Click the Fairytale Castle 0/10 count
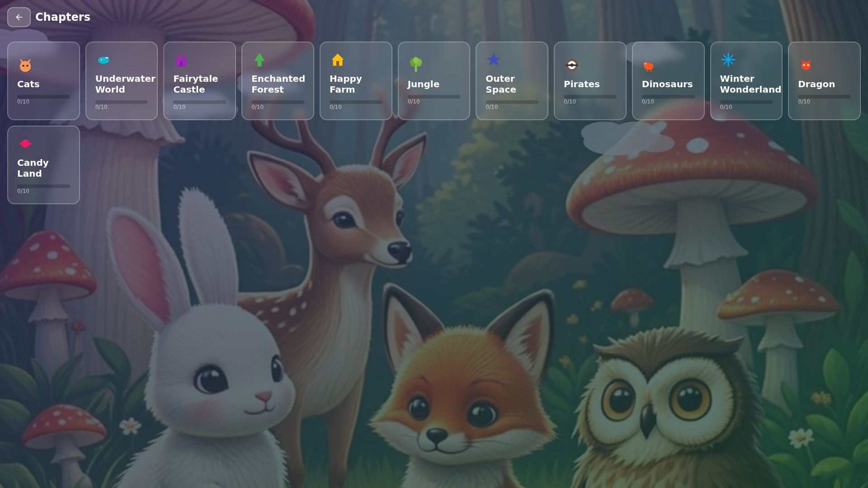868x488 pixels. (x=179, y=107)
